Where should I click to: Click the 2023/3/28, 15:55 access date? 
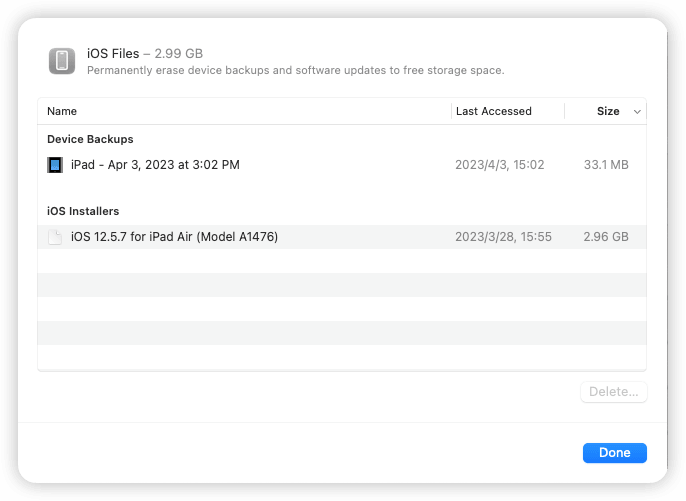pyautogui.click(x=503, y=237)
